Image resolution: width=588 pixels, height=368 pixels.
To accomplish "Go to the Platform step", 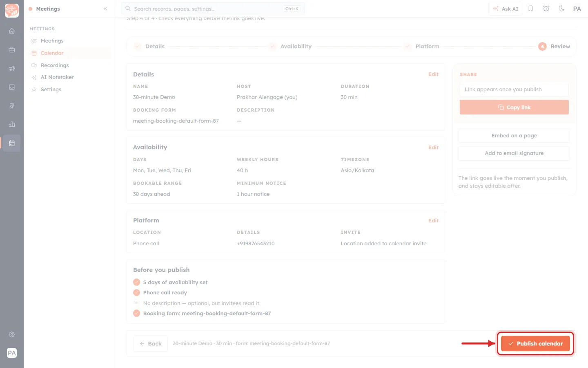I will click(422, 47).
